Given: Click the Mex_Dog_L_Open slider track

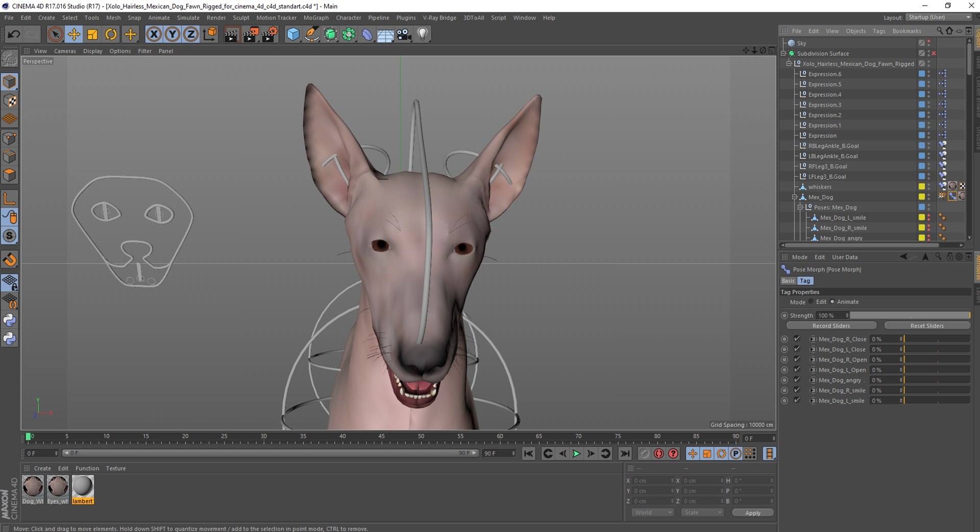Looking at the screenshot, I should [x=937, y=370].
